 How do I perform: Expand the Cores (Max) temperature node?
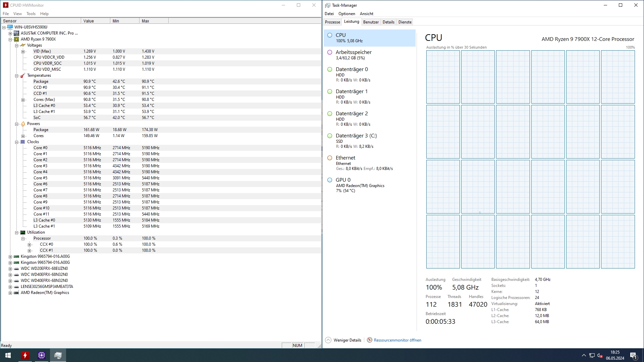[23, 100]
